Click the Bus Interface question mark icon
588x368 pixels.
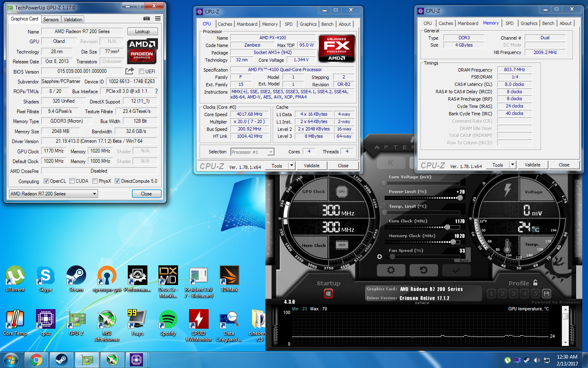(x=156, y=91)
